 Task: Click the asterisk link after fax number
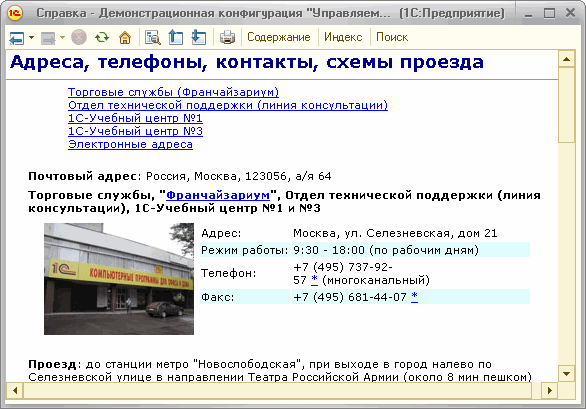point(414,296)
